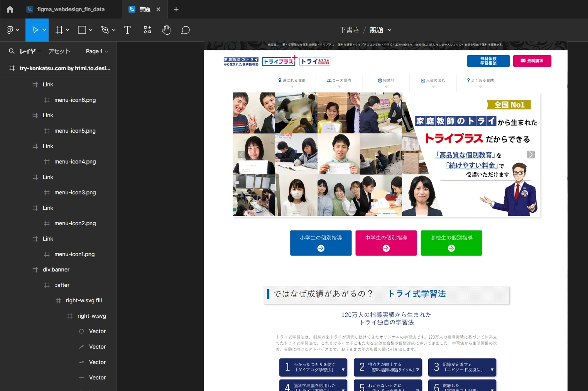Screen dimensions: 588x391
Task: Open the Resources components tool
Action: [x=147, y=30]
